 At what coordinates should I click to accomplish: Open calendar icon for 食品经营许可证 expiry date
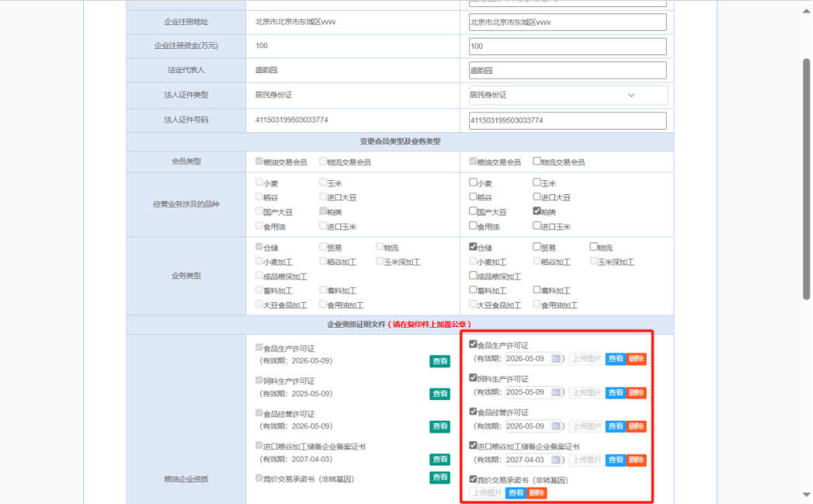click(556, 426)
